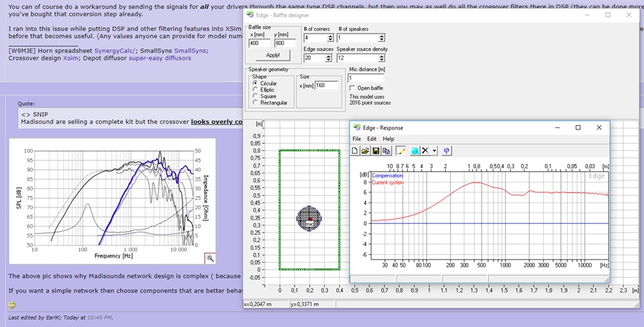Click the black X delete icon in toolbar
Image resolution: width=644 pixels, height=327 pixels.
(x=425, y=151)
